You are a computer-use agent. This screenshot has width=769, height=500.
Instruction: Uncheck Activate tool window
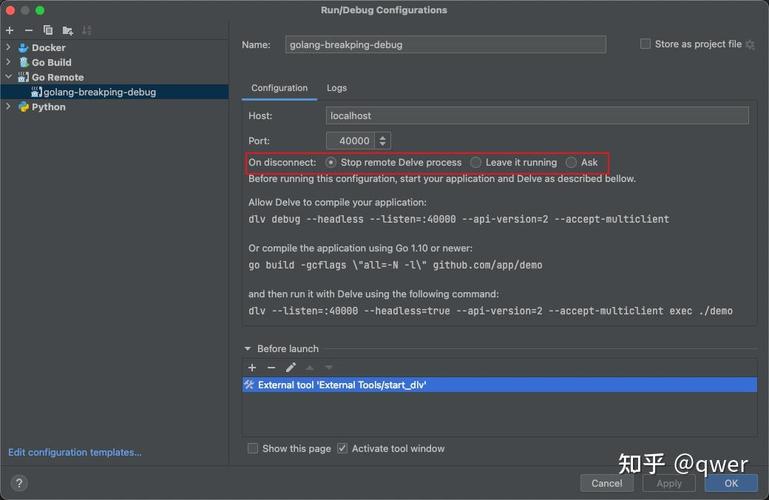pos(342,449)
